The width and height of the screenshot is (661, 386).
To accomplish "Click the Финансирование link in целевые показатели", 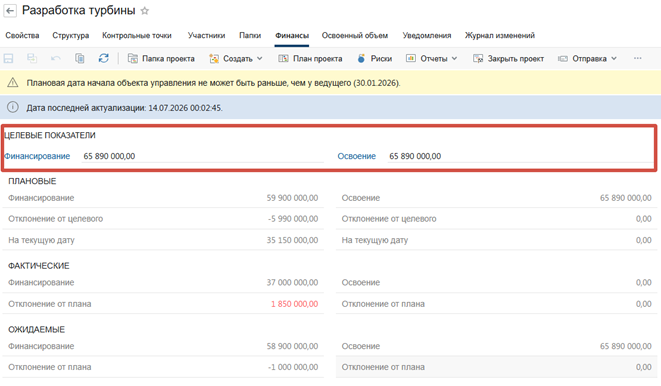I will point(37,156).
